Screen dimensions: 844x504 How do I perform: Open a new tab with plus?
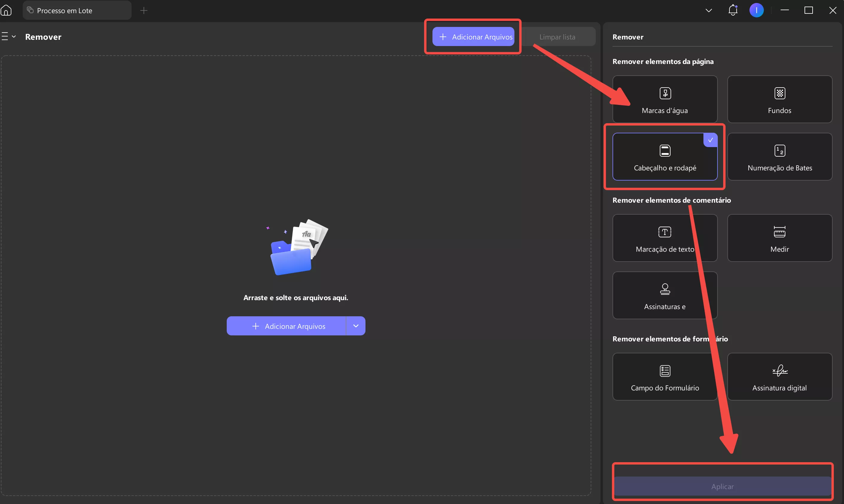[x=144, y=10]
